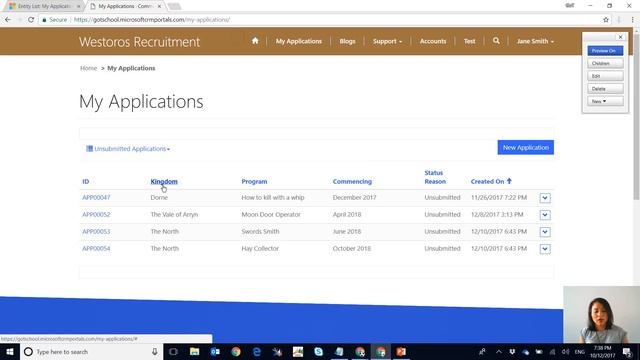The height and width of the screenshot is (360, 640).
Task: Open Skype from the taskbar
Action: coord(319,351)
